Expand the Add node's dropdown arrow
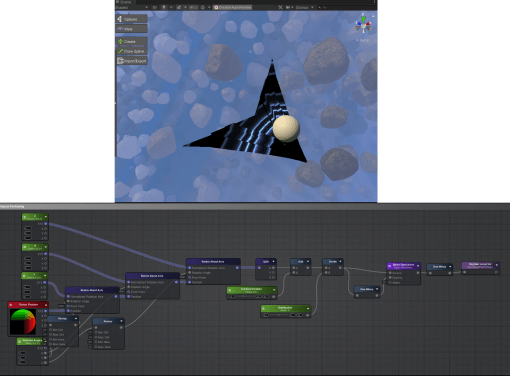 [308, 261]
